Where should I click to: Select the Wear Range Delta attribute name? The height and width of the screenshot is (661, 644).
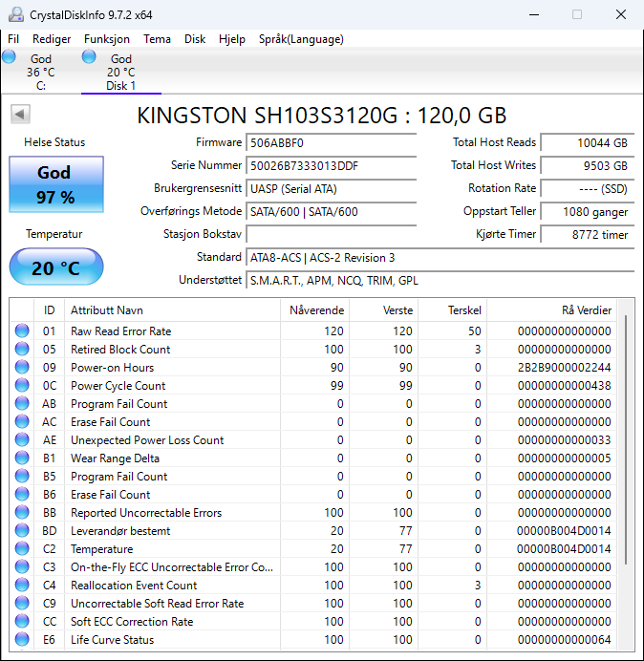point(115,458)
